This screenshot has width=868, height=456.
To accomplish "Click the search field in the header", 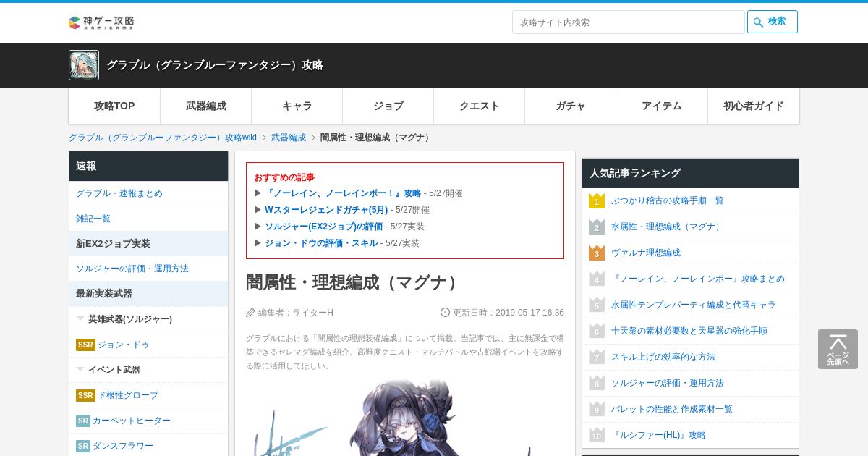I will click(x=628, y=22).
